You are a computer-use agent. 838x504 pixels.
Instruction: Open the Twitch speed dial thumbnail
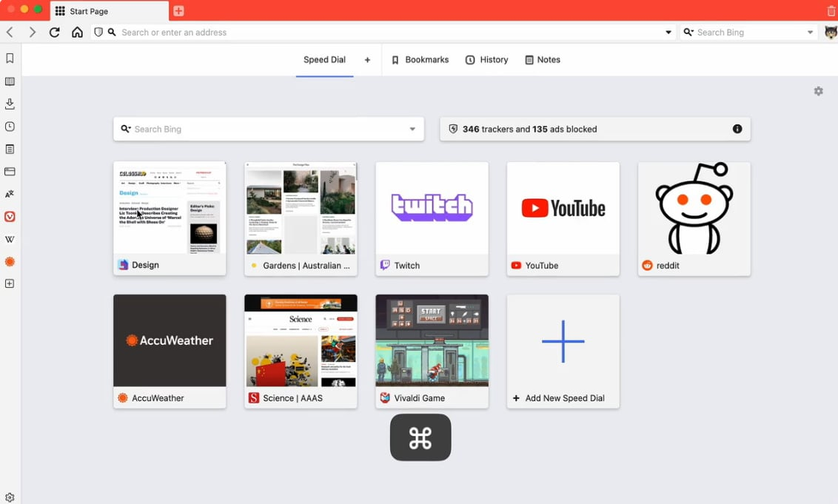click(x=432, y=209)
